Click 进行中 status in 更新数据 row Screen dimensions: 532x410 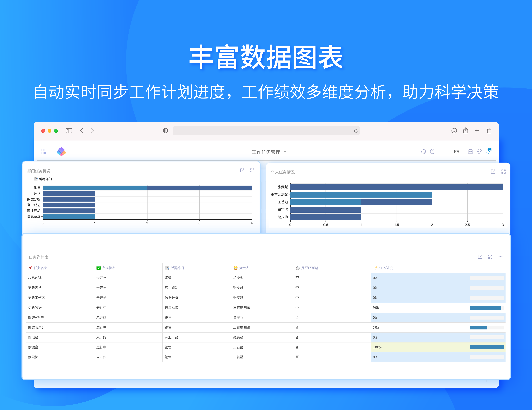coord(101,308)
